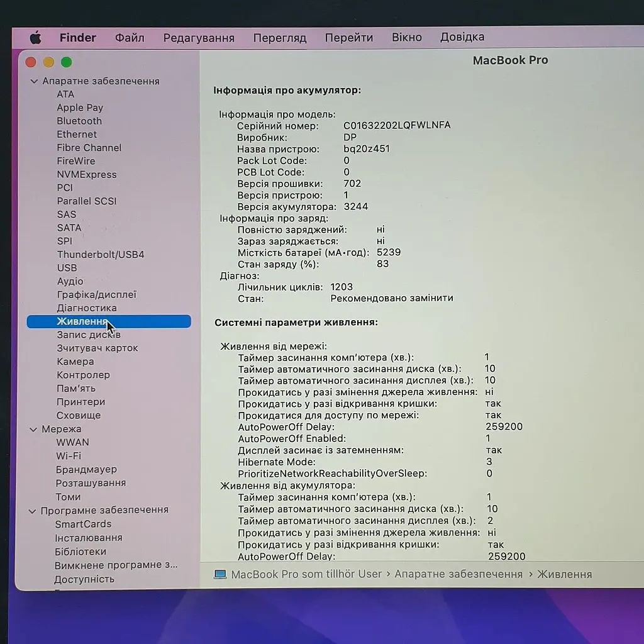The height and width of the screenshot is (644, 644).
Task: Open the Файл menu
Action: tap(130, 38)
